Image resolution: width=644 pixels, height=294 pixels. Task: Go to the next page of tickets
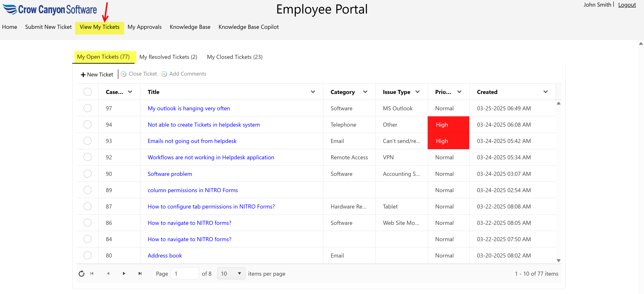(x=124, y=273)
